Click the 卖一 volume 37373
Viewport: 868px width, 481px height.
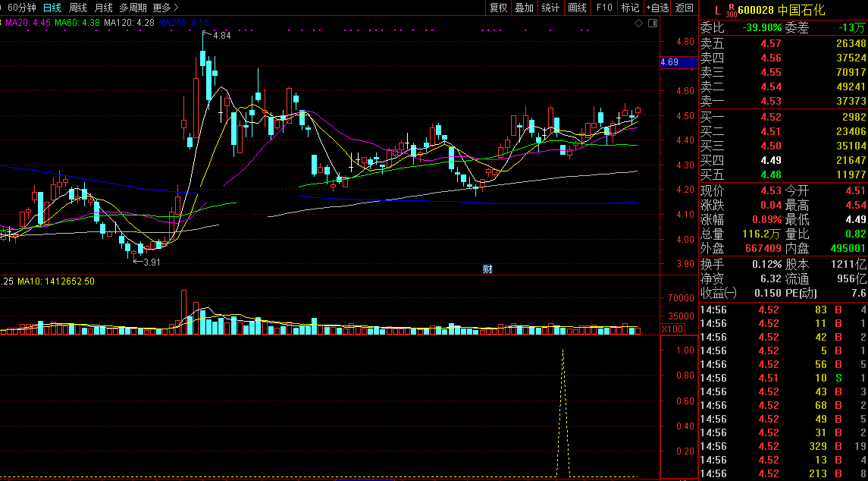click(851, 101)
